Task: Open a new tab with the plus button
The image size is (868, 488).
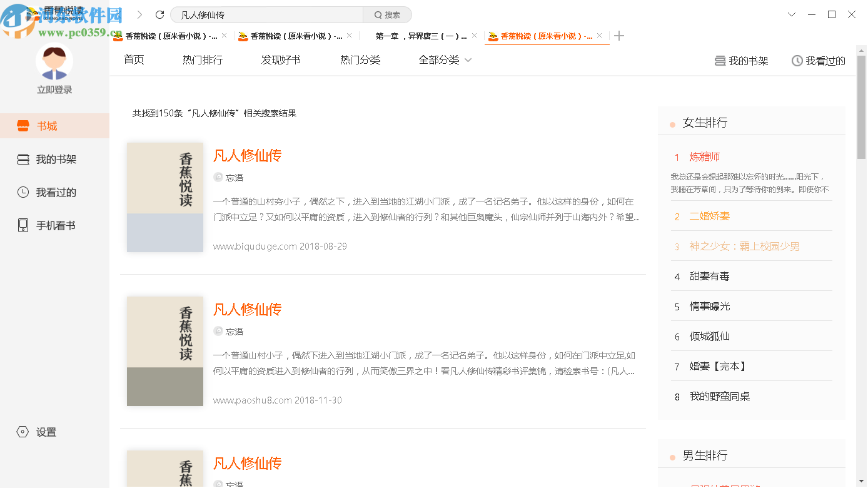Action: click(x=619, y=36)
